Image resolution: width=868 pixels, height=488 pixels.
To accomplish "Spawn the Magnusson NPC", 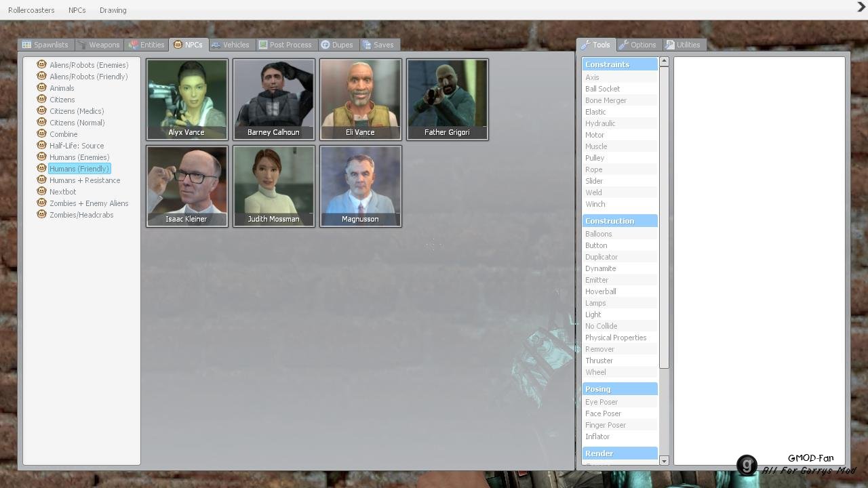I will pyautogui.click(x=361, y=186).
